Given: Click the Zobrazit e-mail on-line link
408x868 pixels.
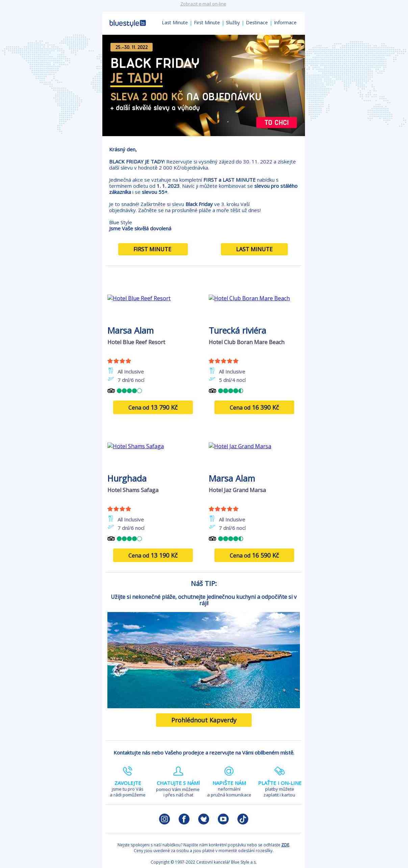Looking at the screenshot, I should [x=203, y=4].
